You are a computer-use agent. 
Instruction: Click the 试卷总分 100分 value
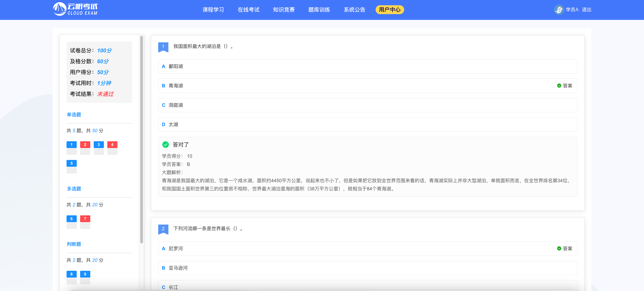[104, 50]
